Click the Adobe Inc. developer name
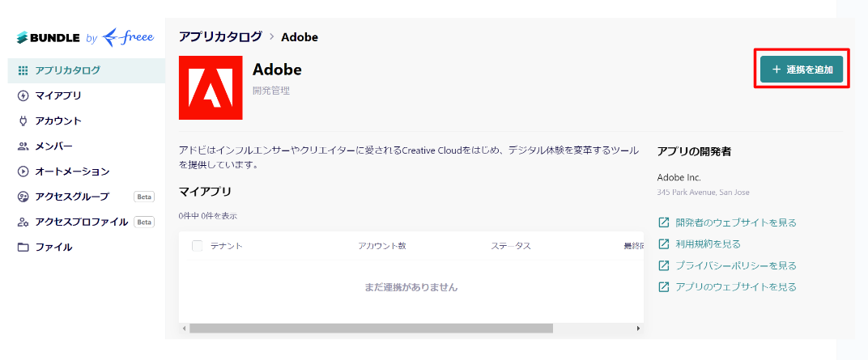Image resolution: width=868 pixels, height=360 pixels. point(679,177)
